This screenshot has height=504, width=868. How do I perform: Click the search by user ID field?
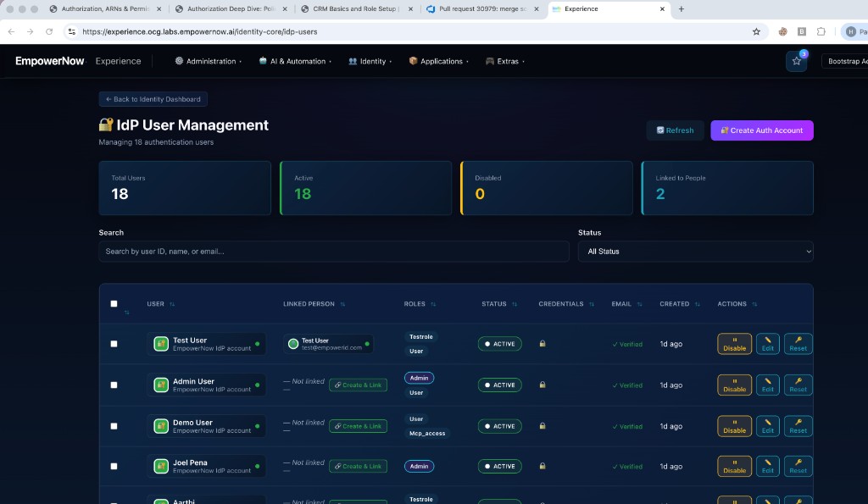334,252
